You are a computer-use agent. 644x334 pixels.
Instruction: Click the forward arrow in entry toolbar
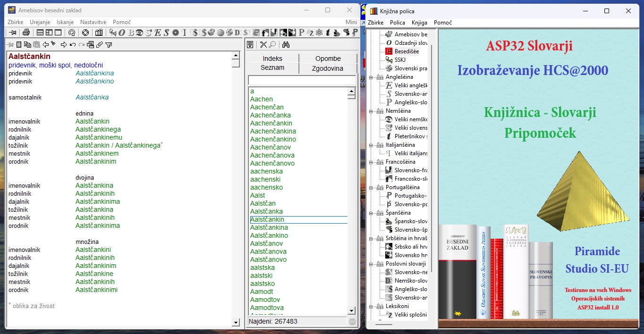click(x=64, y=44)
